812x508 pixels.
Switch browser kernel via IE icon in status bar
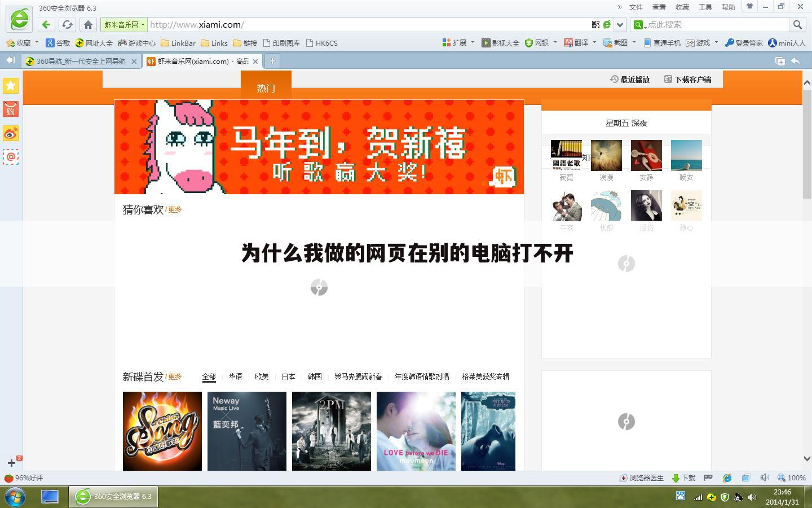pyautogui.click(x=727, y=478)
